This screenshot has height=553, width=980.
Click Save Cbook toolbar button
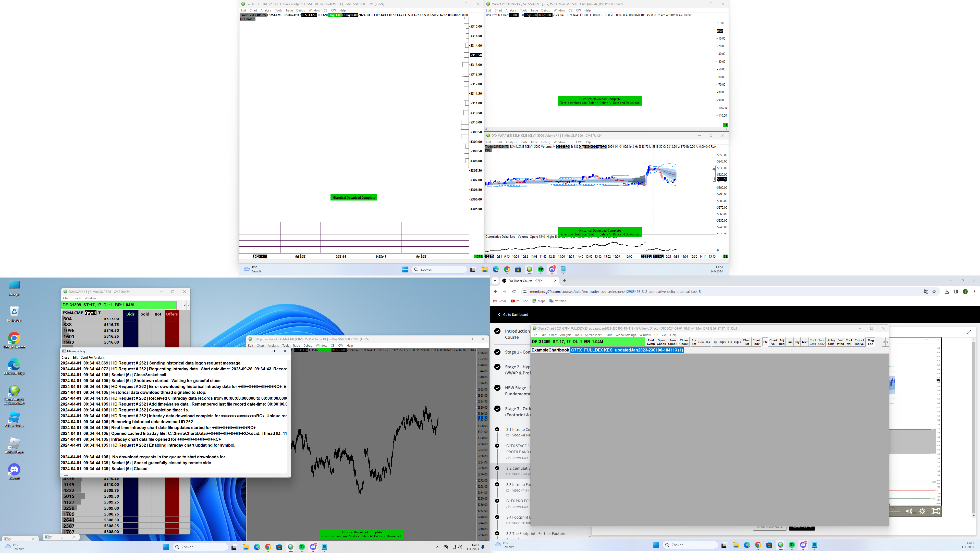pos(673,342)
